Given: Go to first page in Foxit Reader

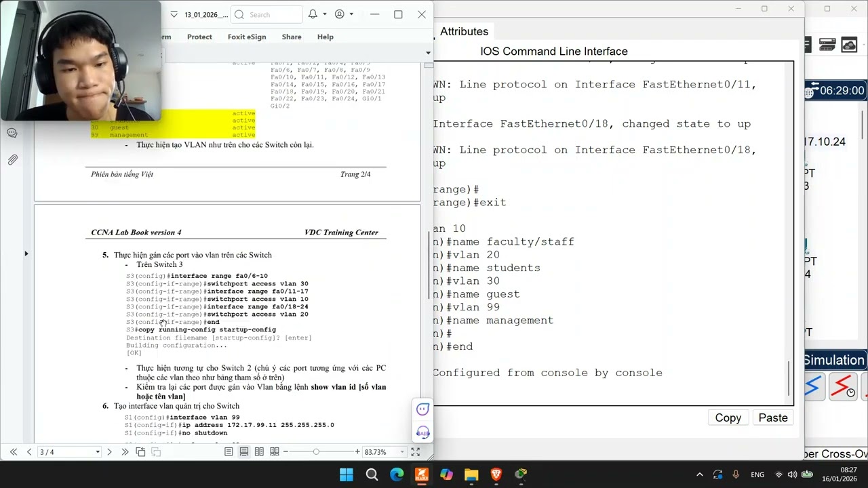Looking at the screenshot, I should point(14,452).
